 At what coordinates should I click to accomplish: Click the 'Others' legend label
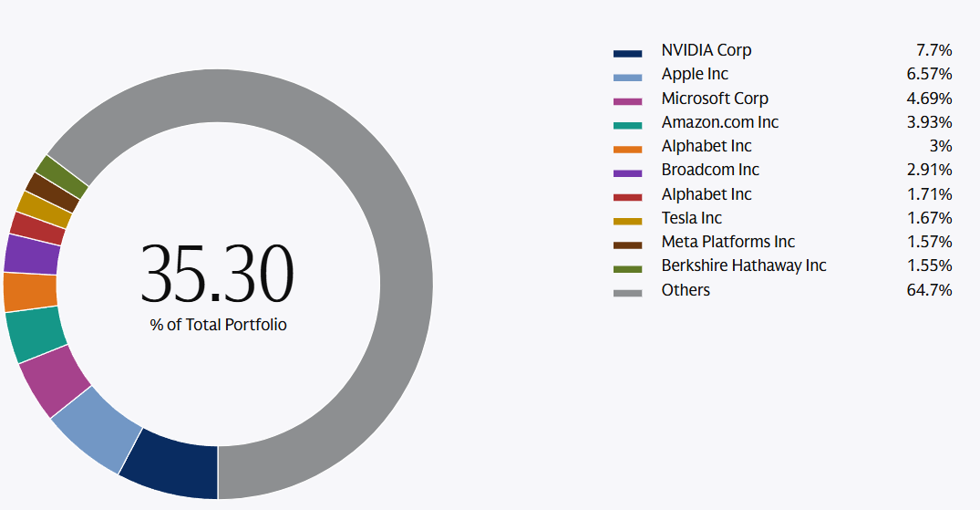(x=686, y=290)
